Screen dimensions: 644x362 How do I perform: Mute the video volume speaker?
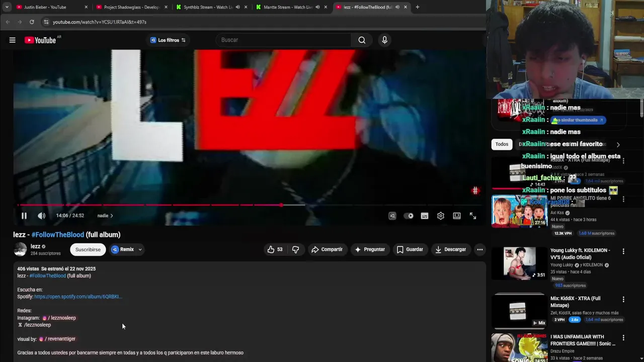[x=41, y=216]
